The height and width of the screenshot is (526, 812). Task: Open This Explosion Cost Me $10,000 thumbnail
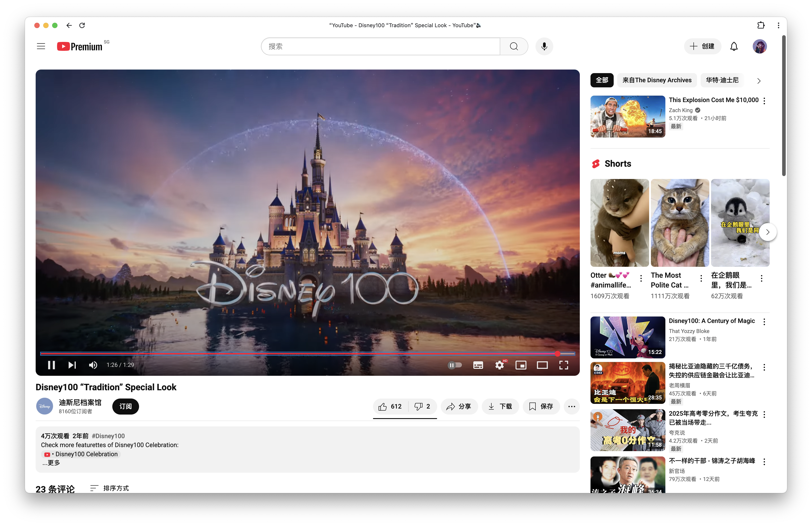[628, 117]
